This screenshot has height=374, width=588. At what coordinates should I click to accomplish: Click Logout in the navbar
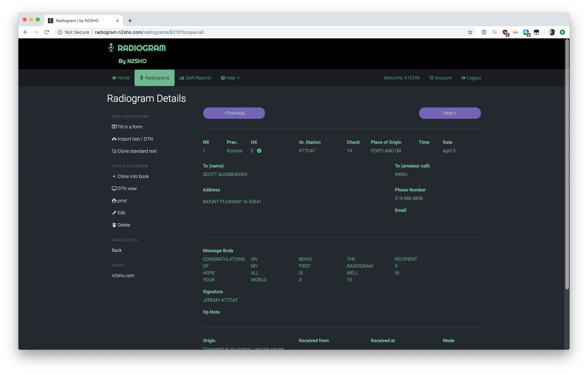coord(471,78)
